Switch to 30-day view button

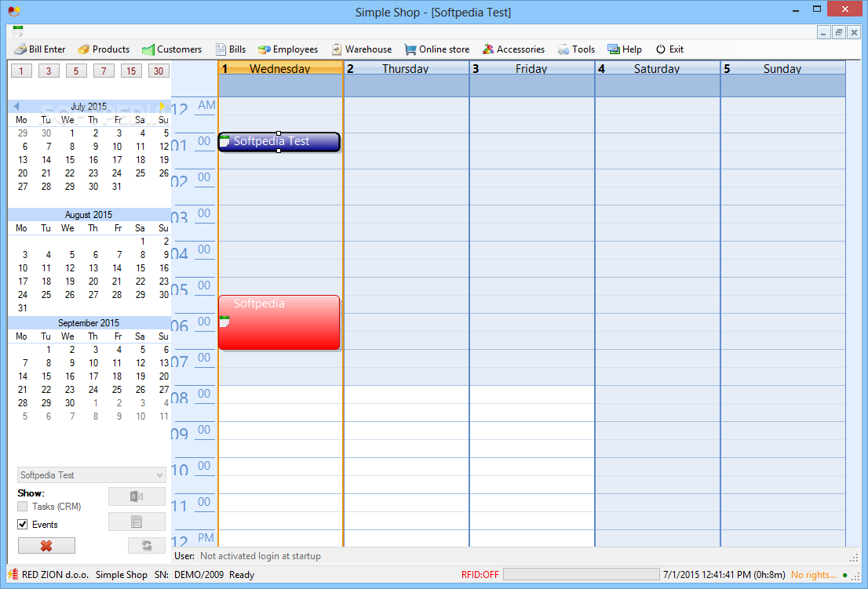coord(159,71)
